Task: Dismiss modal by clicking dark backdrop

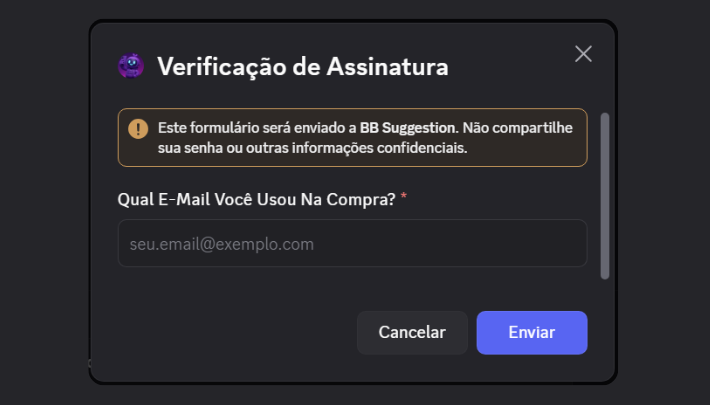Action: coord(43,204)
